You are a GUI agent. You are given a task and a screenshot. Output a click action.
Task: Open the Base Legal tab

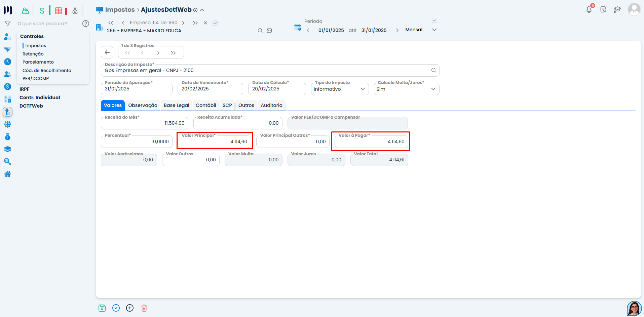(x=176, y=105)
